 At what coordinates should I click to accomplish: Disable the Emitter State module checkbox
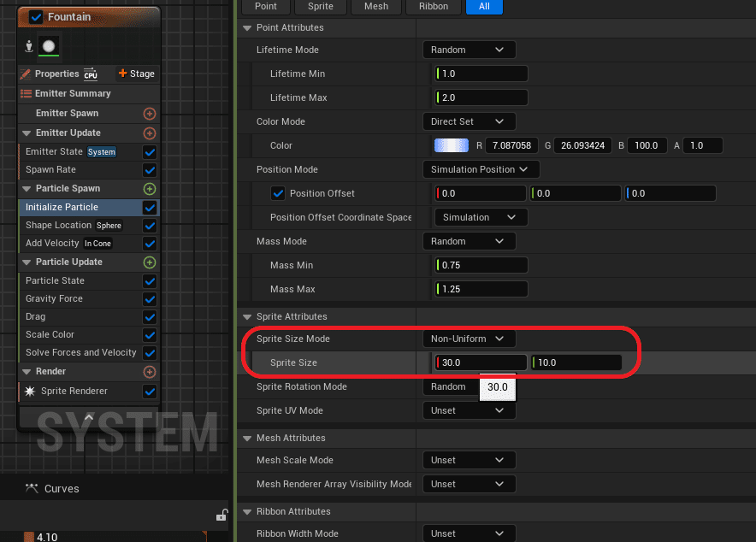click(150, 152)
